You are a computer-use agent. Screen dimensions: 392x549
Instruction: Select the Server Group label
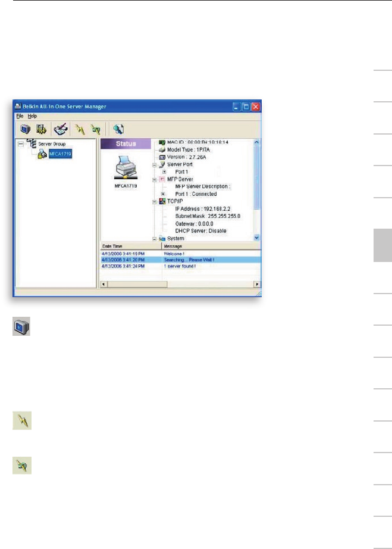52,144
